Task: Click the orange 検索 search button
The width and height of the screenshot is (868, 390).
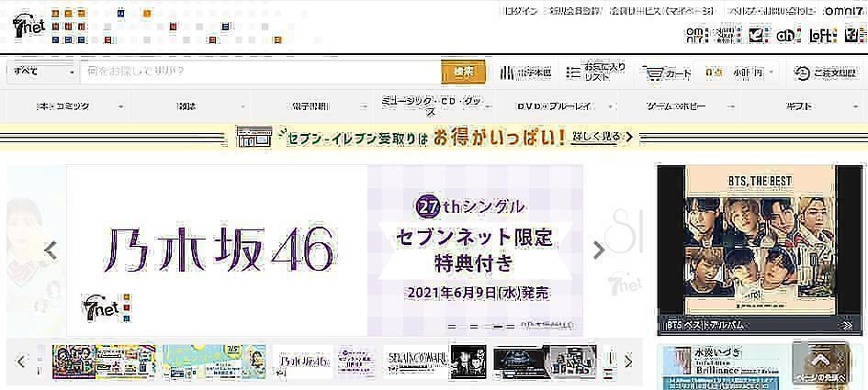Action: click(463, 72)
